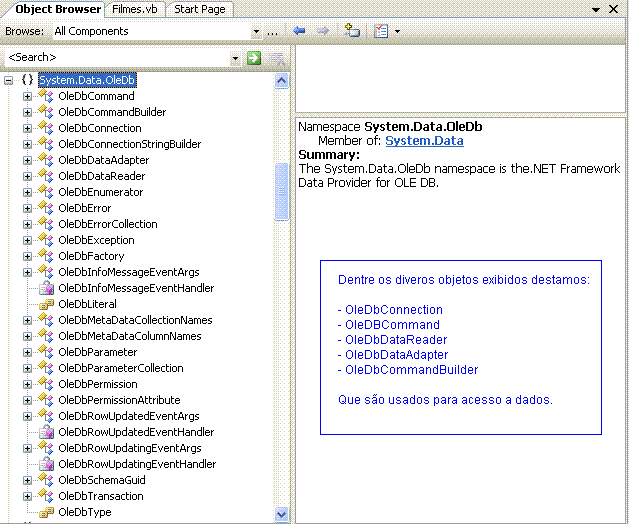This screenshot has width=629, height=524.
Task: Click the OleDbConnection class icon
Action: point(46,128)
